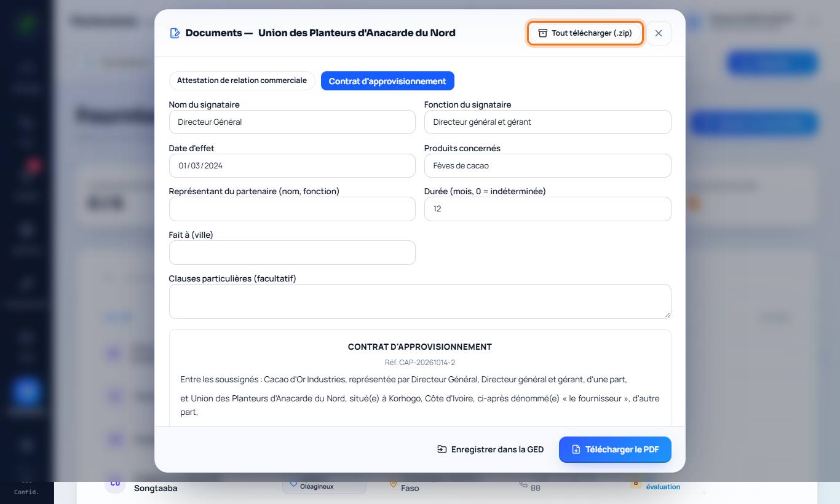This screenshot has width=840, height=504.
Task: Focus the Nom du signataire field
Action: point(292,122)
